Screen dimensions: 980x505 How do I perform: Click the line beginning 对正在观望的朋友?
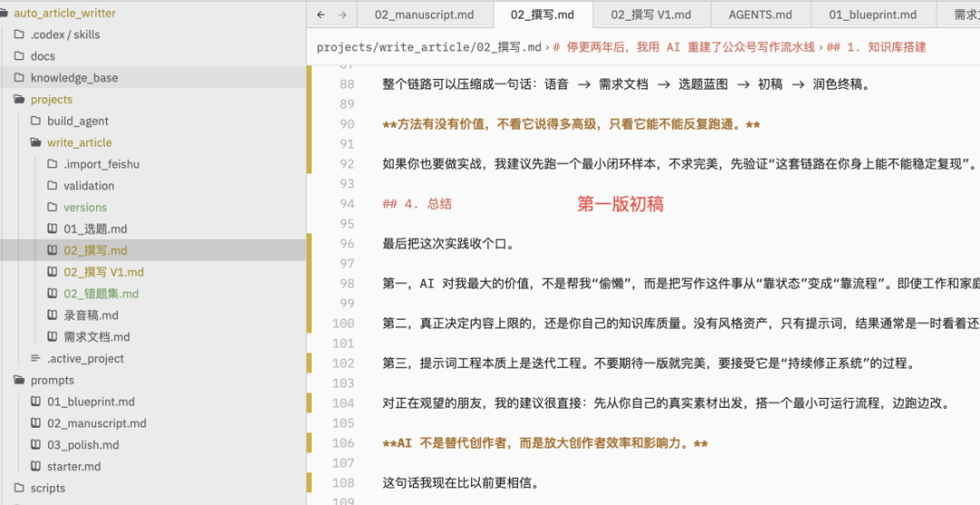pyautogui.click(x=666, y=403)
